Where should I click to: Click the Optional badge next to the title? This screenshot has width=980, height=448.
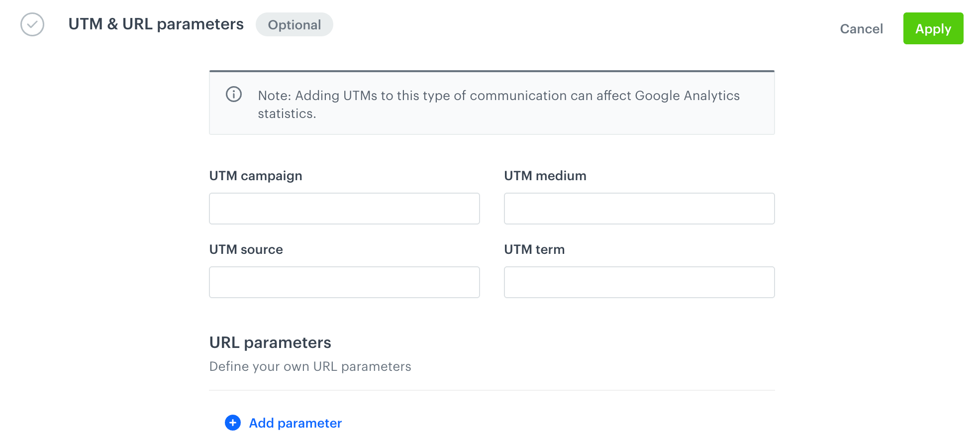click(294, 24)
